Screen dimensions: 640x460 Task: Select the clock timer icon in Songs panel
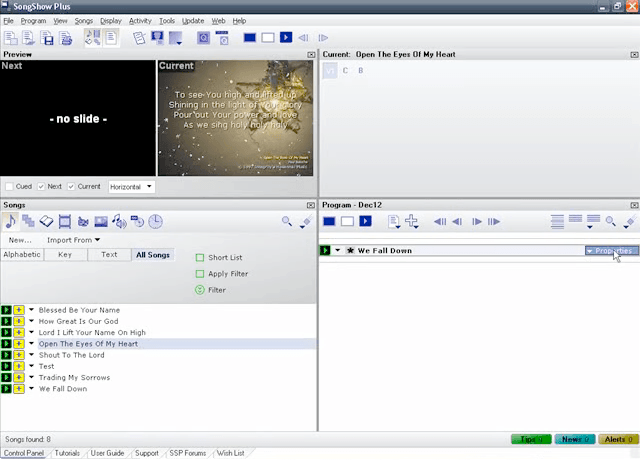[155, 222]
